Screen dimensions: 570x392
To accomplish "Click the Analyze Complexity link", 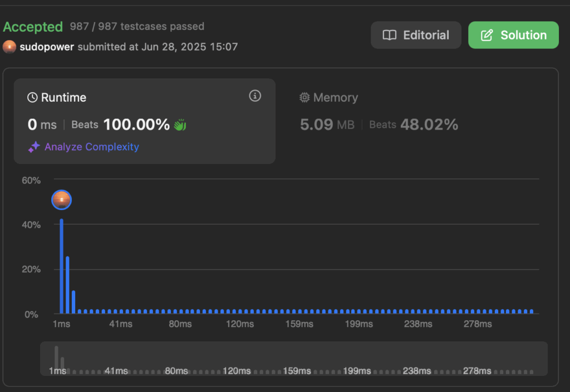I will coord(92,147).
